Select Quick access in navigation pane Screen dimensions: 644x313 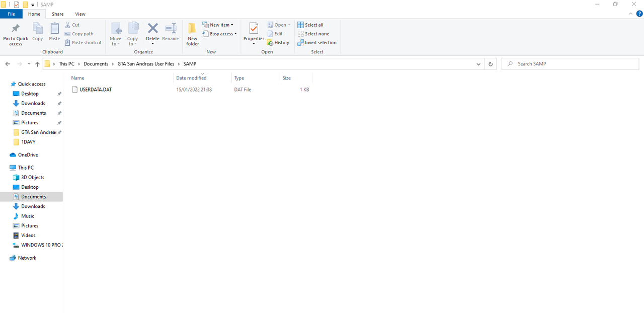pyautogui.click(x=32, y=84)
